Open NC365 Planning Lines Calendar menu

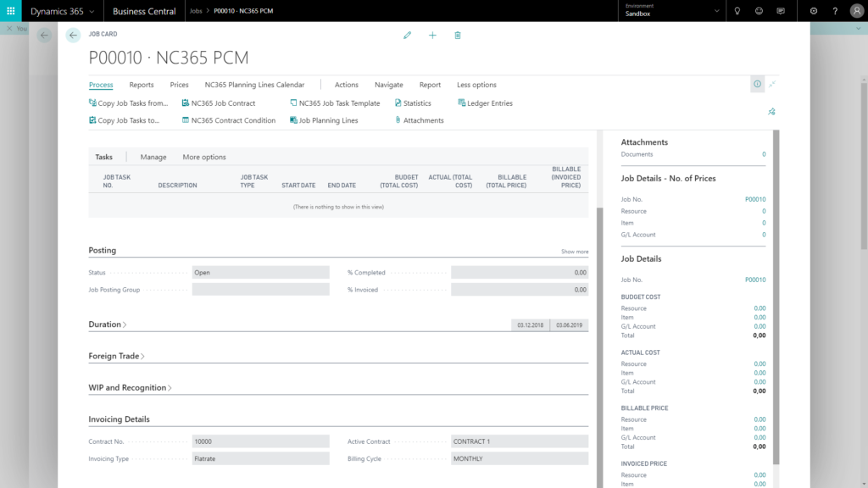(x=254, y=85)
